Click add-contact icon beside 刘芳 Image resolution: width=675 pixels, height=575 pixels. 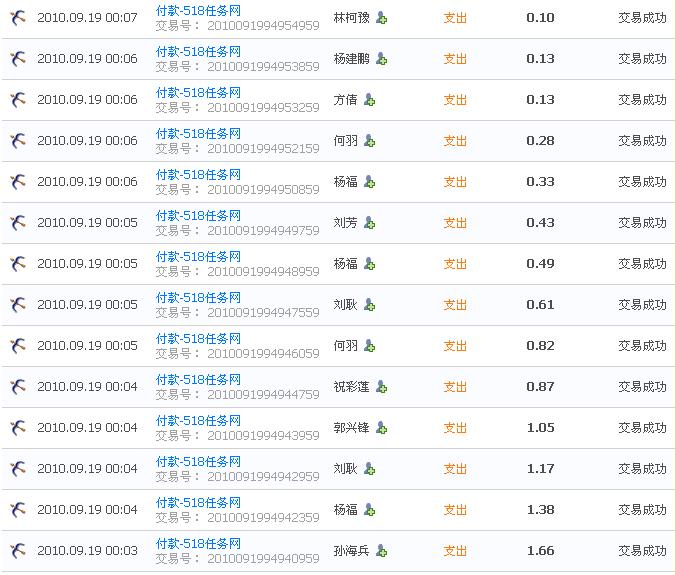(370, 223)
